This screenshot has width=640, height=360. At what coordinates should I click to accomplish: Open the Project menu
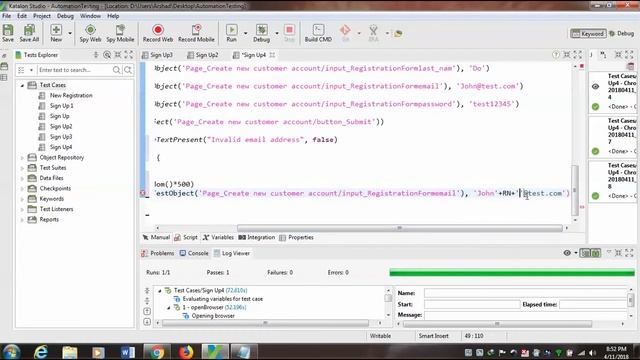click(42, 16)
